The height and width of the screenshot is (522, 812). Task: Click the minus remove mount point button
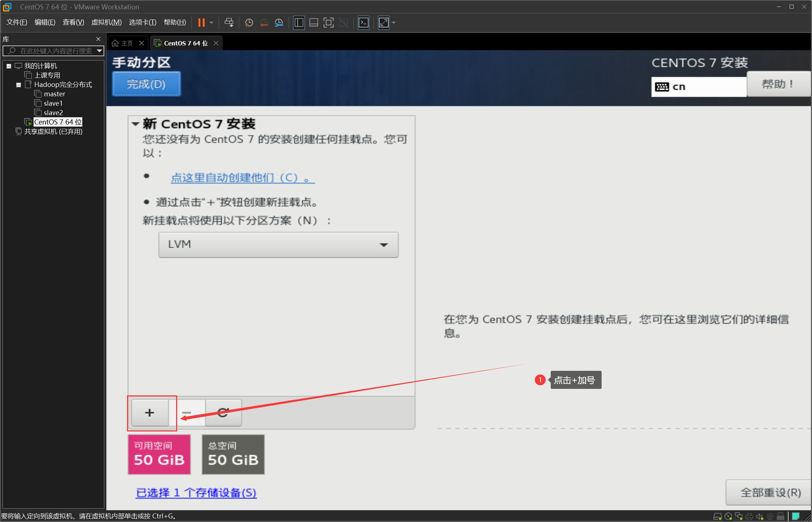pos(187,412)
